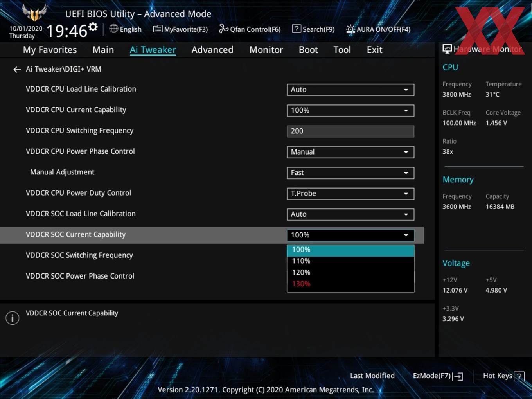Click Last Modified button
The width and height of the screenshot is (532, 399).
[x=372, y=376]
